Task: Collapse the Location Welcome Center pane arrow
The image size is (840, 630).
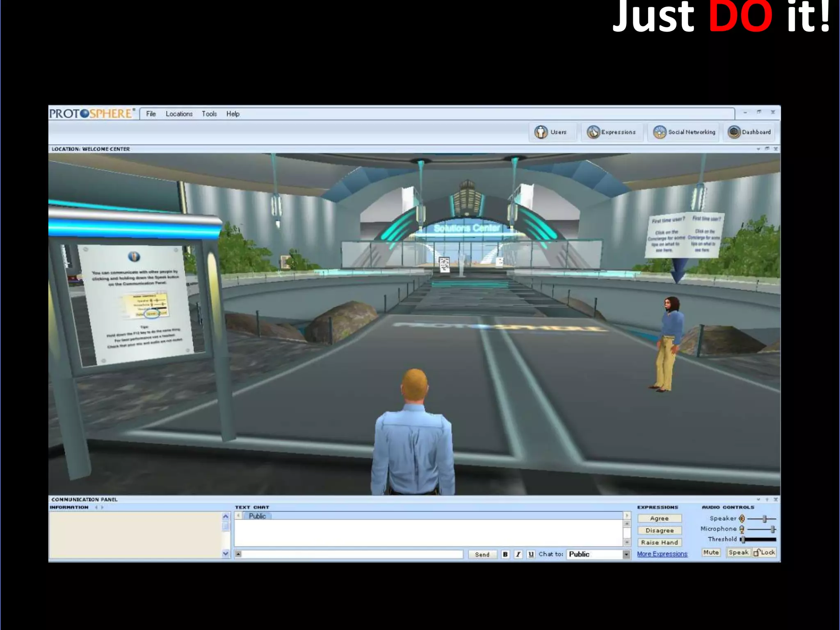Action: [x=758, y=149]
